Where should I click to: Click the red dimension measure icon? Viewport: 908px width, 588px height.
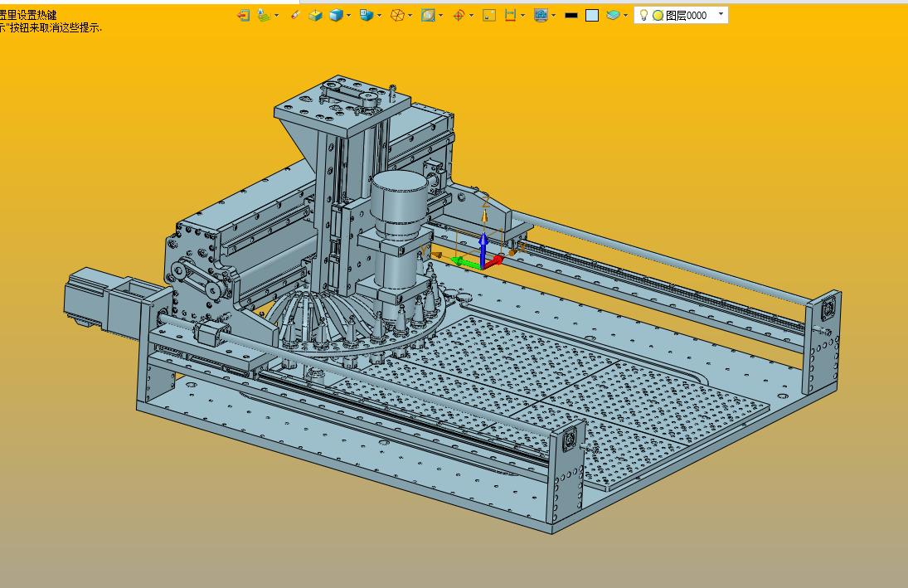(510, 16)
